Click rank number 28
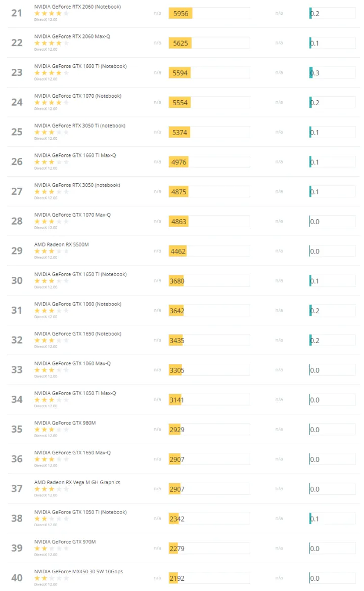This screenshot has width=364, height=591. pyautogui.click(x=17, y=221)
